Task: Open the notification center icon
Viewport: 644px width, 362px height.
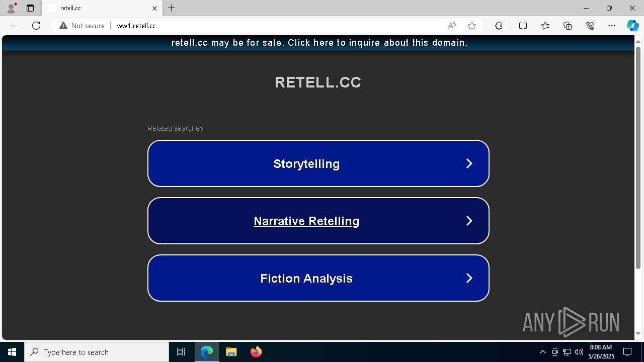Action: click(627, 352)
